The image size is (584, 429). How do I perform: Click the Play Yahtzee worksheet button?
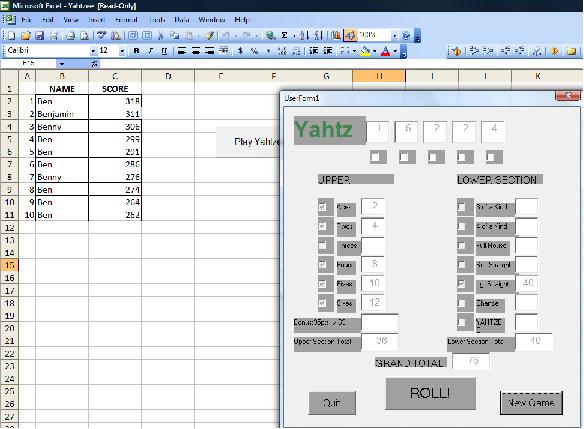tap(248, 142)
